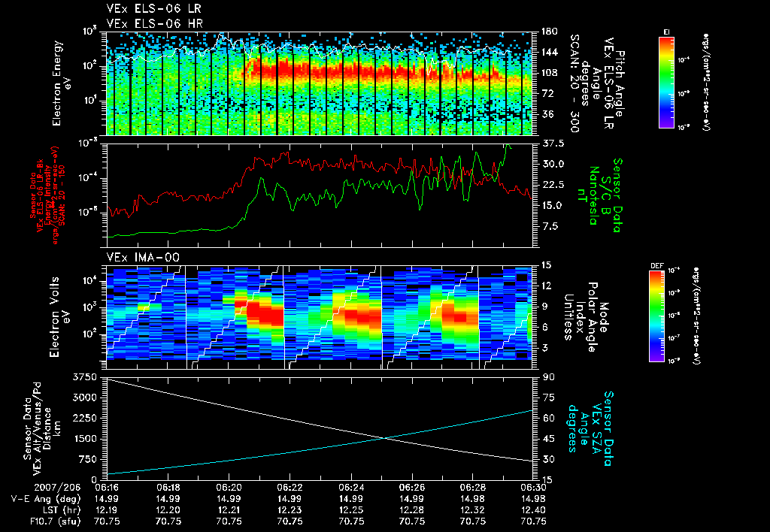Click the 3750 km altitude tick label

point(84,377)
